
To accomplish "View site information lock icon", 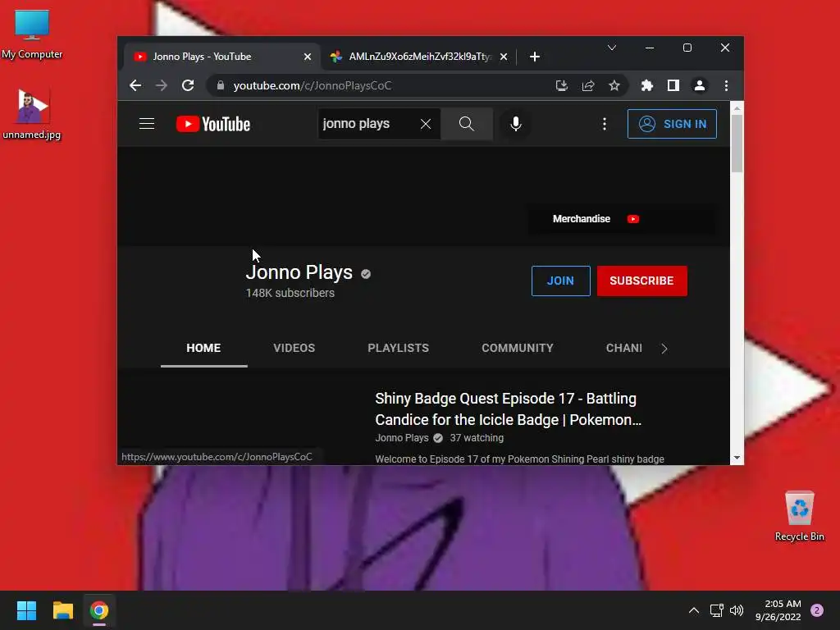I will pyautogui.click(x=220, y=85).
